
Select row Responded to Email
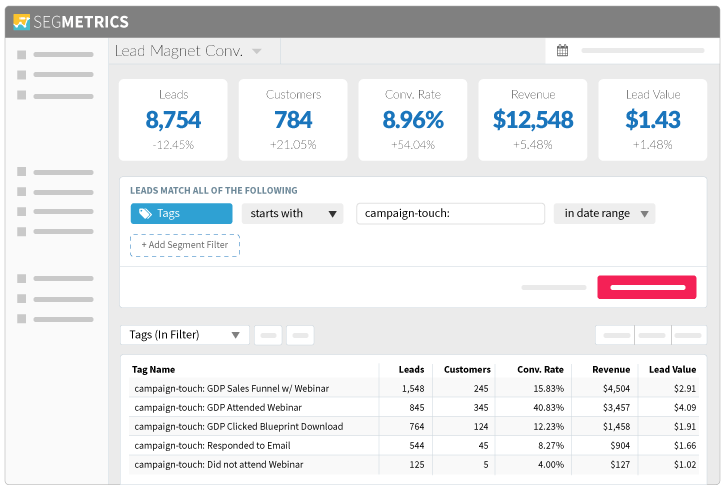click(414, 446)
